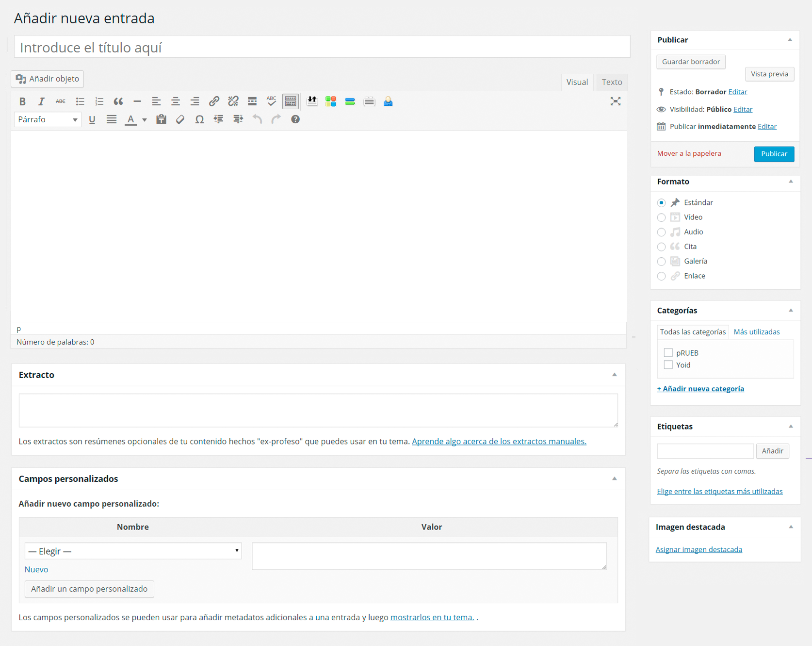The width and height of the screenshot is (812, 646).
Task: Click the Publicar button
Action: [x=774, y=154]
